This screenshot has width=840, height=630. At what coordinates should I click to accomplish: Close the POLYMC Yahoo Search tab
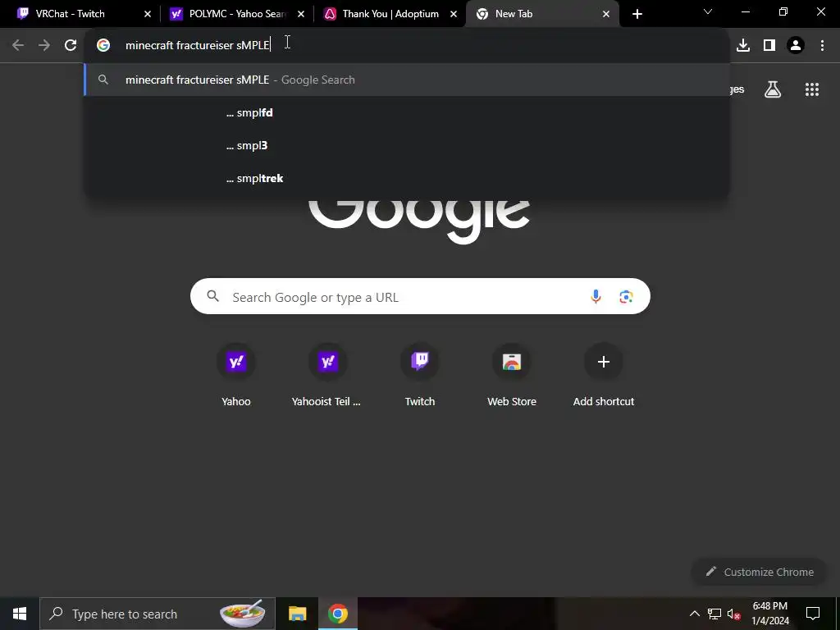click(301, 14)
